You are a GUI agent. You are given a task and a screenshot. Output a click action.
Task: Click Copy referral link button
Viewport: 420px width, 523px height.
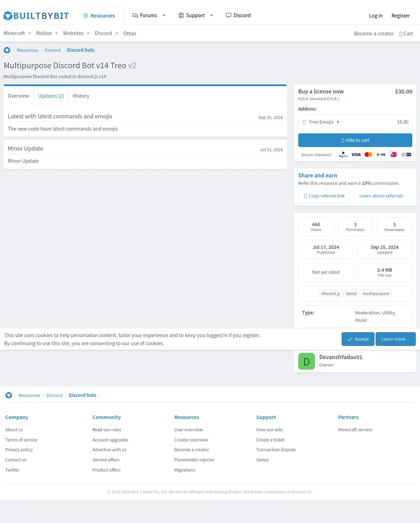[x=324, y=196]
